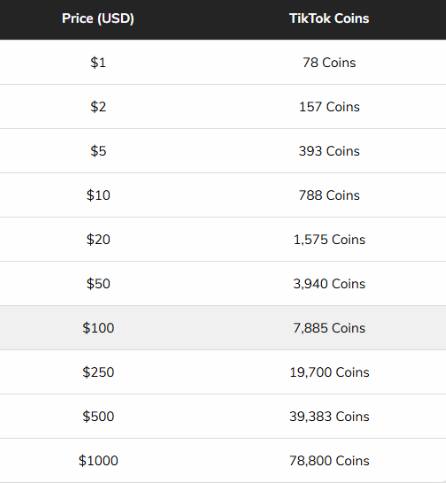Click the $2 price cell
This screenshot has width=446, height=483.
coord(98,107)
